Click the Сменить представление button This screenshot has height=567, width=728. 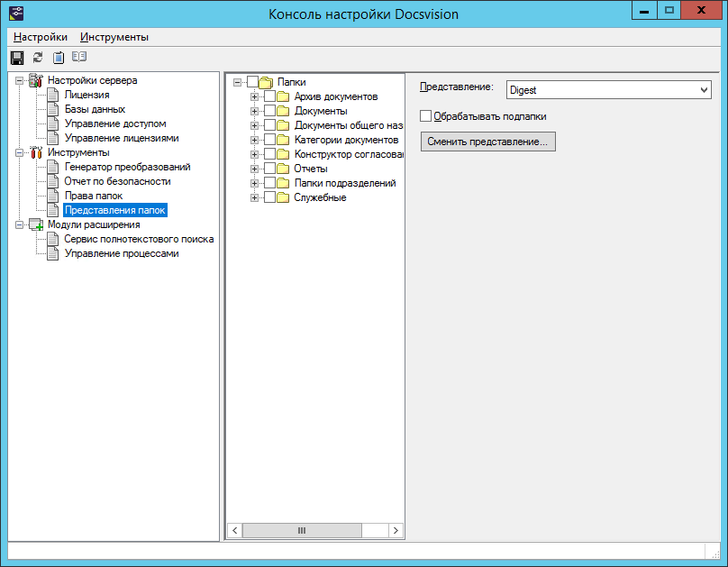tap(487, 142)
